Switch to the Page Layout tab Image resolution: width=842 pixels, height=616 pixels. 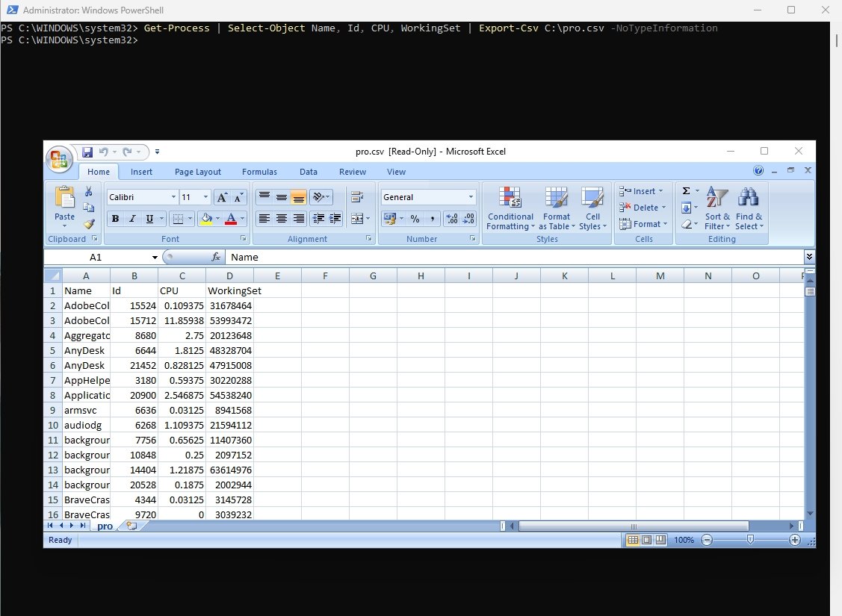click(197, 172)
